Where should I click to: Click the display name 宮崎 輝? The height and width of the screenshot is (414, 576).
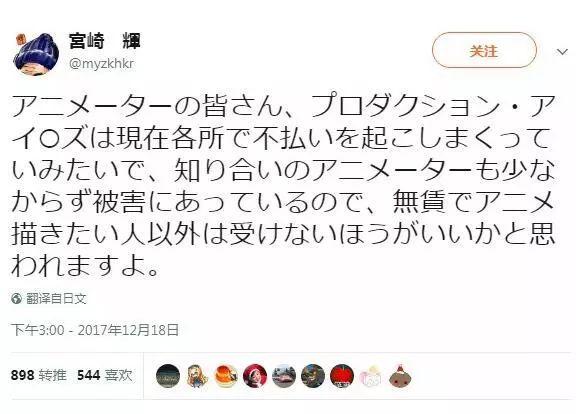105,41
